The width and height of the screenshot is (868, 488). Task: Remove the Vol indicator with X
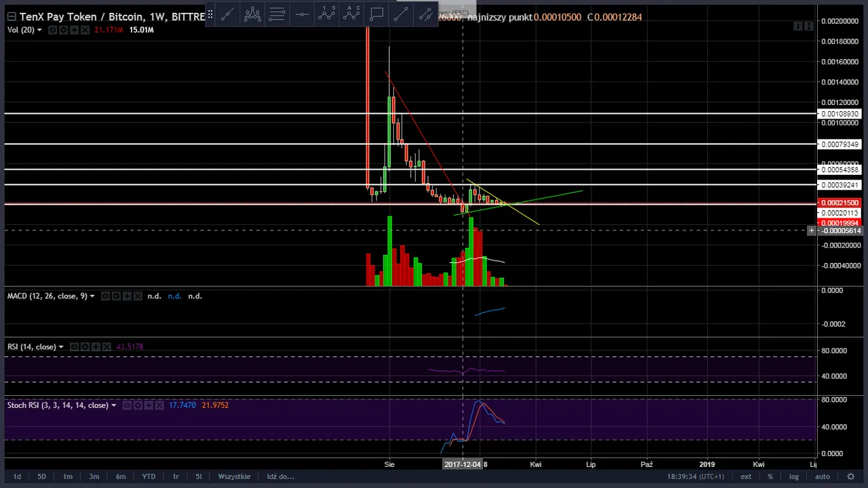[x=85, y=30]
